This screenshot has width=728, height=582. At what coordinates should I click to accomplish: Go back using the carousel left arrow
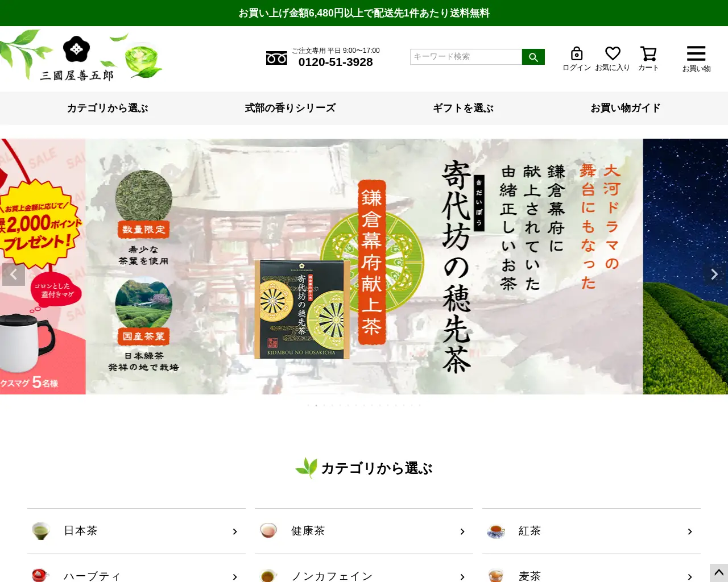pyautogui.click(x=14, y=275)
